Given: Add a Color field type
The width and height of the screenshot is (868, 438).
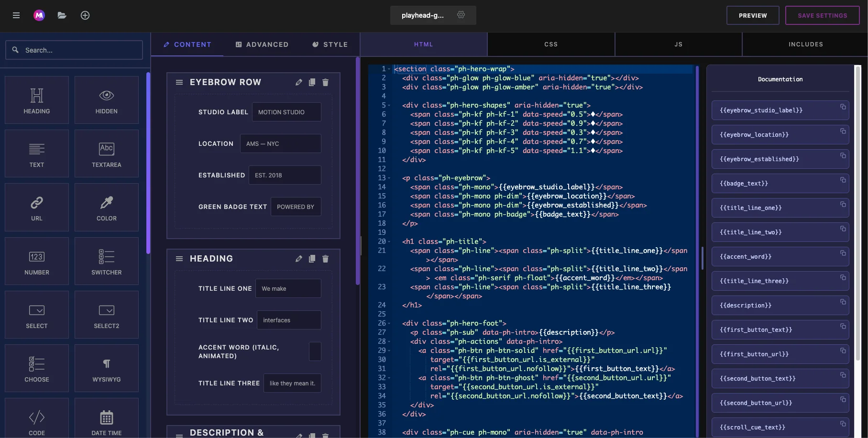Looking at the screenshot, I should tap(107, 207).
